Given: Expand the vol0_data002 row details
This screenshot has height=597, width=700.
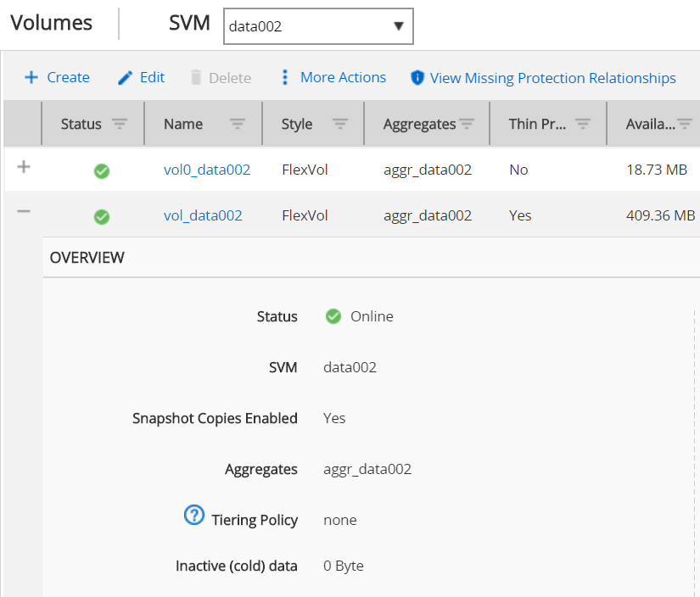Looking at the screenshot, I should click(24, 167).
